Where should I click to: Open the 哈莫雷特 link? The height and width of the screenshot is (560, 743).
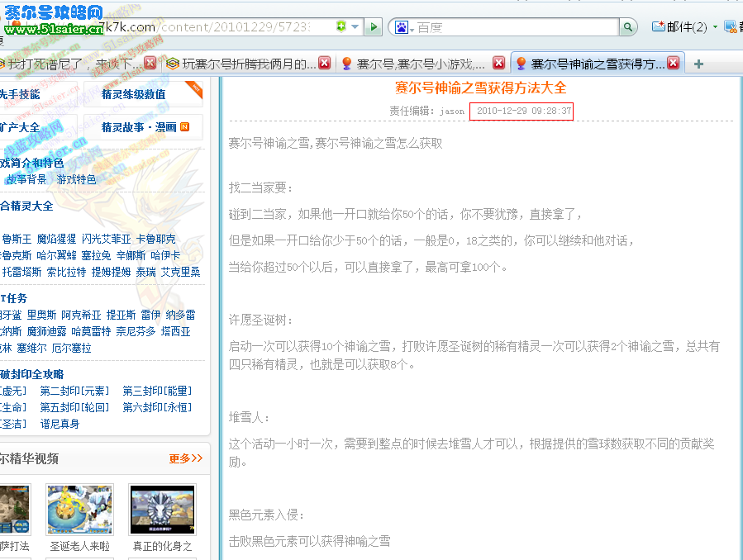(91, 332)
